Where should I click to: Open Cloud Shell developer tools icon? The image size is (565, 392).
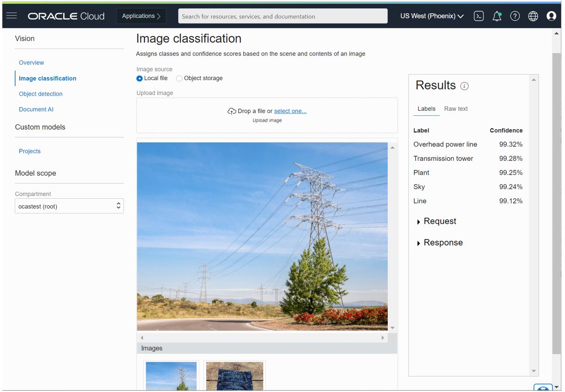[478, 16]
